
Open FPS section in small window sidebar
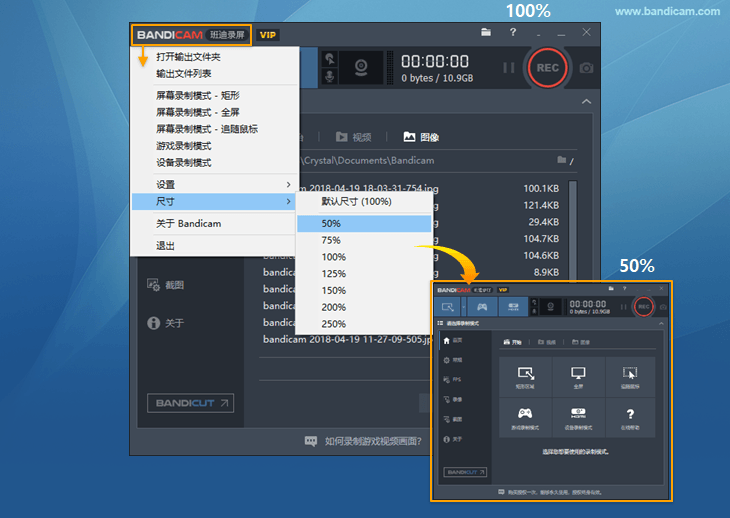coord(453,380)
